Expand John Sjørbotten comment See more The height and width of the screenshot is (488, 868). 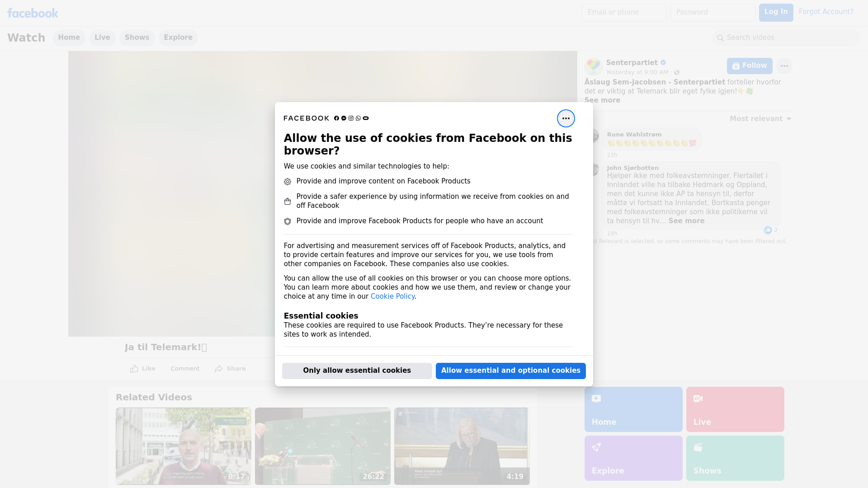pyautogui.click(x=686, y=221)
